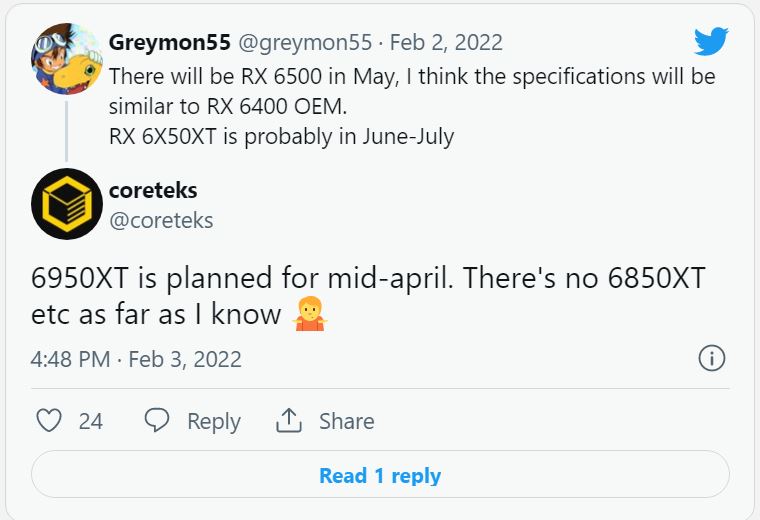Click the 6950XT tweet body text

(368, 296)
